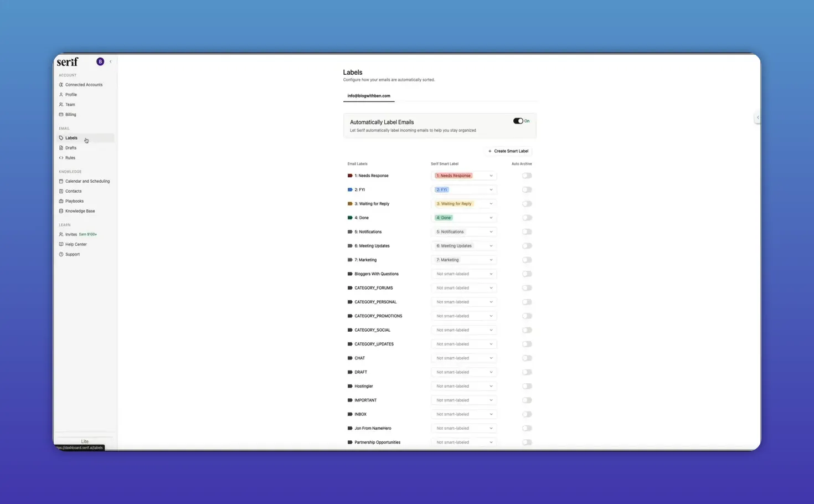Open Connected Accounts in the sidebar

point(86,85)
